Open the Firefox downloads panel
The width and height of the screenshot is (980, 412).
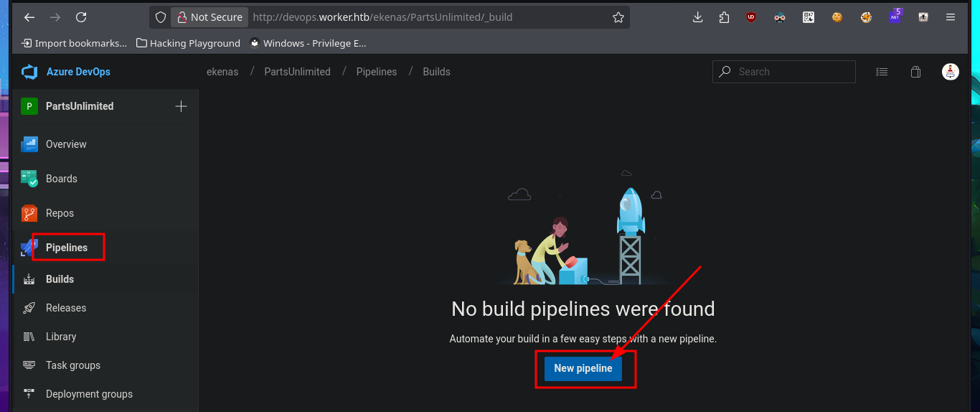coord(697,17)
